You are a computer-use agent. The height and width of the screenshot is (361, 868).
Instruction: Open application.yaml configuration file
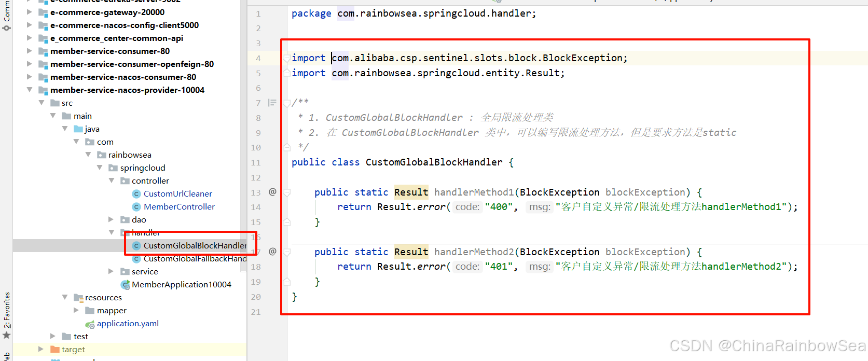pyautogui.click(x=128, y=323)
